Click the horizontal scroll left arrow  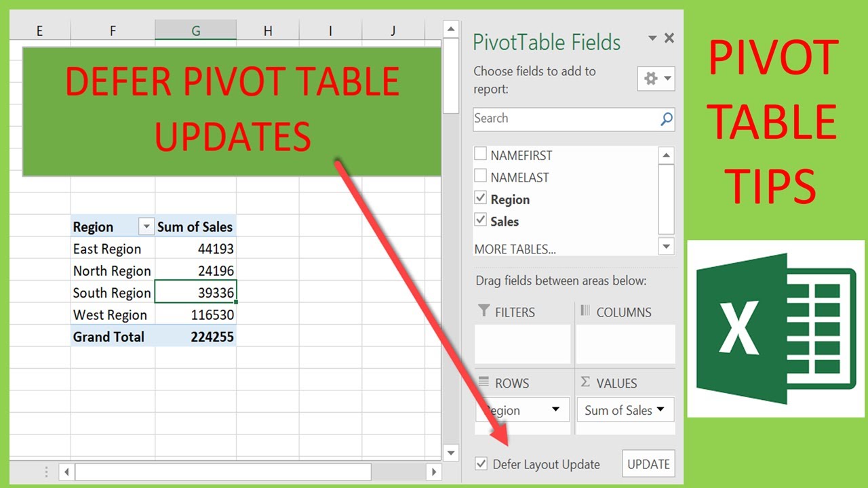[x=66, y=471]
